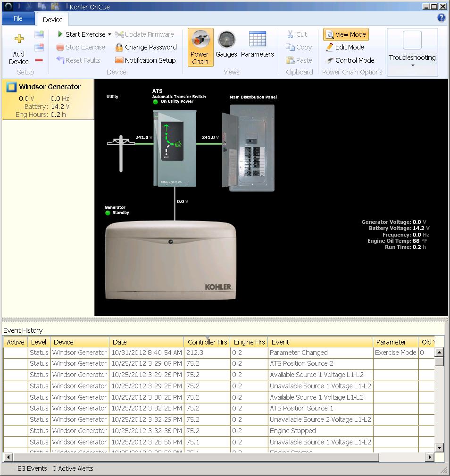Viewport: 450px width, 476px height.
Task: Click the event list scroll up arrow
Action: click(x=439, y=353)
